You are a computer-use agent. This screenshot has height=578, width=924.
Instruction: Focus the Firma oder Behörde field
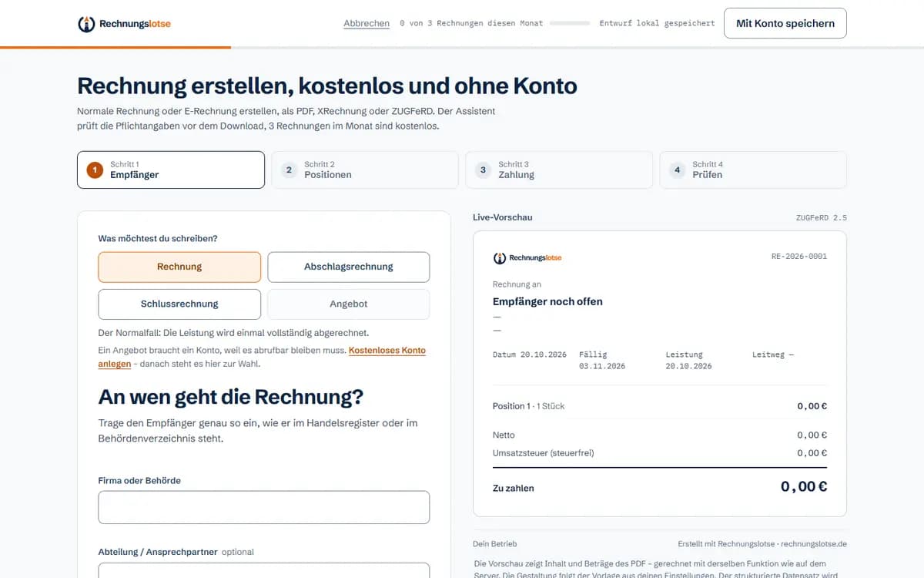coord(263,507)
